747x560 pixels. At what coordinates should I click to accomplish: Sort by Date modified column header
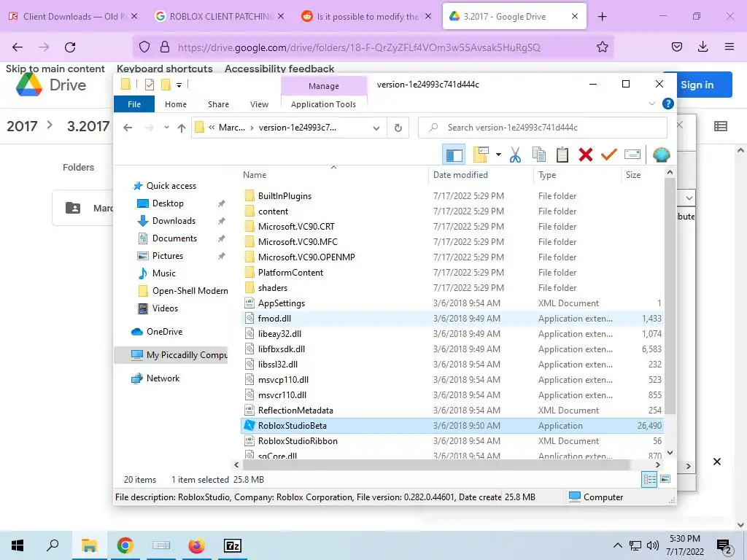tap(460, 175)
